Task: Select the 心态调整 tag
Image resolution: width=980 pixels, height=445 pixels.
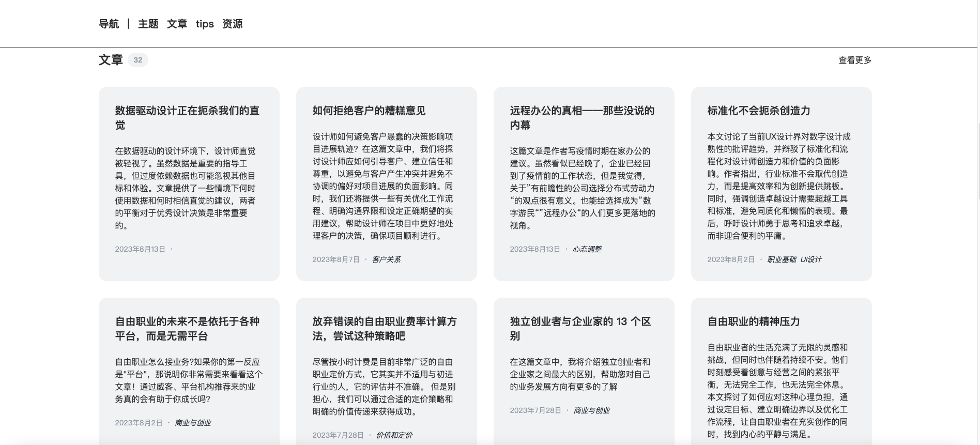Action: 587,249
